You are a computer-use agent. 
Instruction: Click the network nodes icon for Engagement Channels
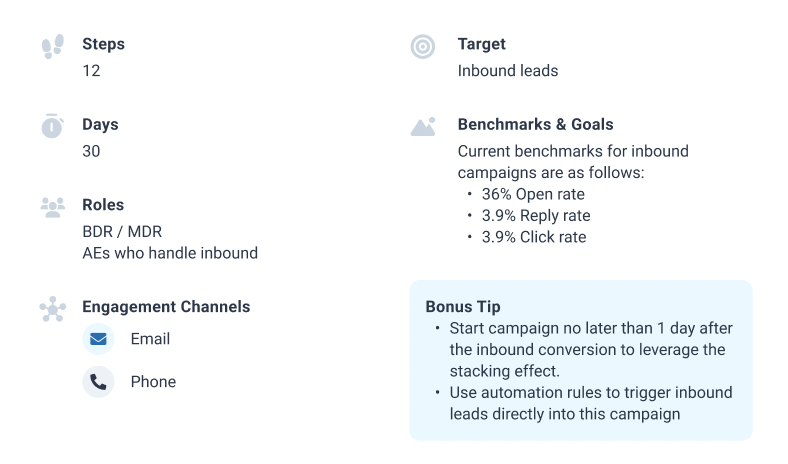53,309
